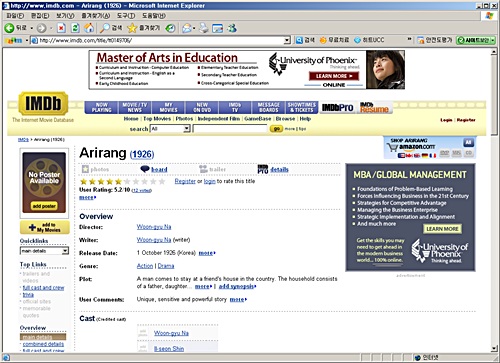Click add to My Movies button
The height and width of the screenshot is (363, 500).
pos(45,227)
